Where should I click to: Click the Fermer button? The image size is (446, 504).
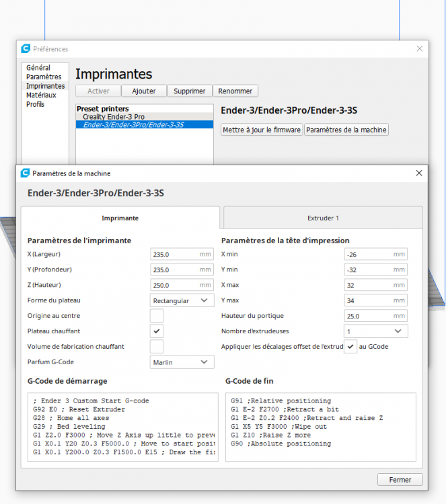(x=400, y=480)
